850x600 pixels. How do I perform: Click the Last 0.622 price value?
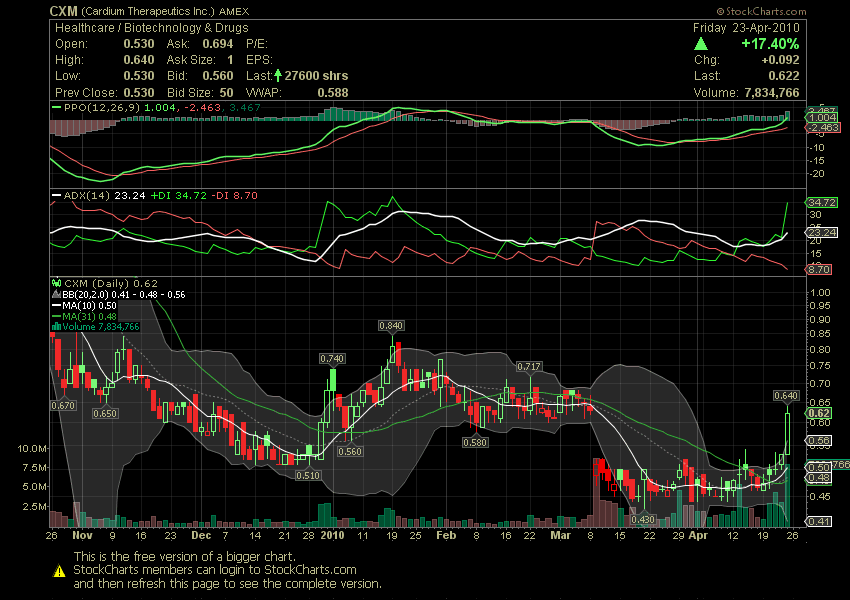pos(784,76)
